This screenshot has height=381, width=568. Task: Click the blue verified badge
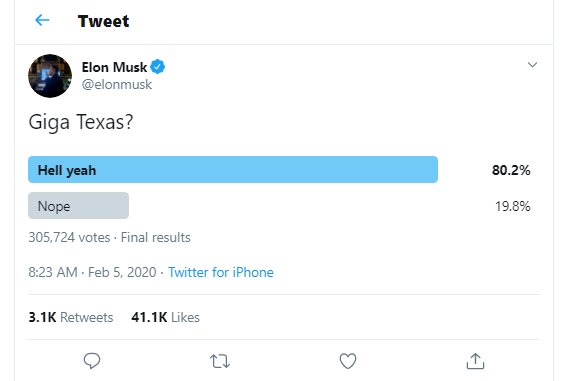tap(158, 67)
